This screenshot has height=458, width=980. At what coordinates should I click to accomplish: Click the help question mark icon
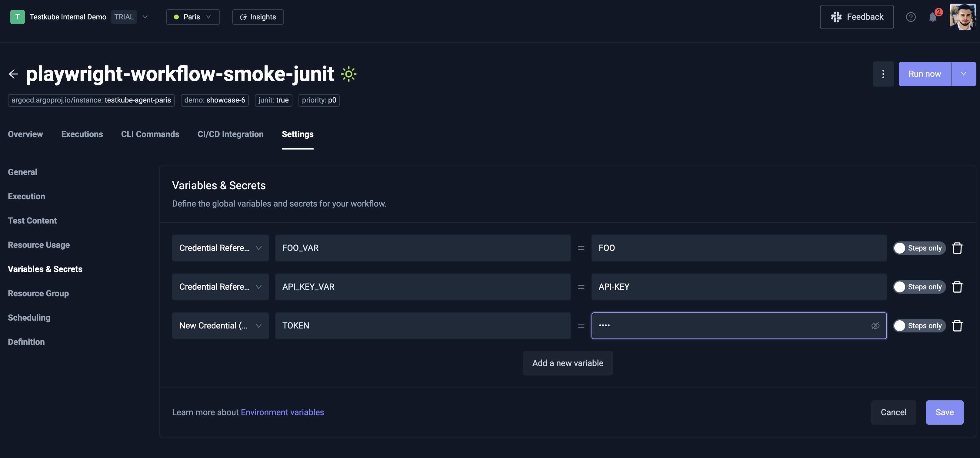[x=910, y=17]
